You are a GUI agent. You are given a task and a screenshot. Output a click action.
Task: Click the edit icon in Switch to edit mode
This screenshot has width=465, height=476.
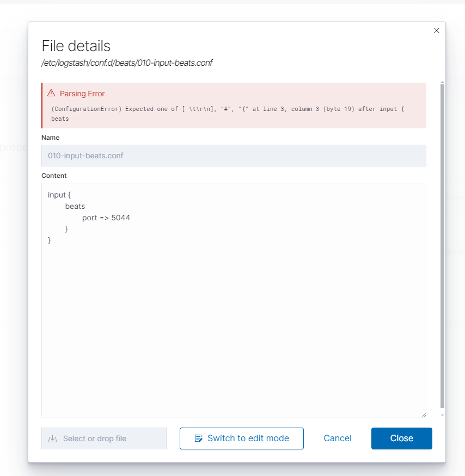(198, 438)
